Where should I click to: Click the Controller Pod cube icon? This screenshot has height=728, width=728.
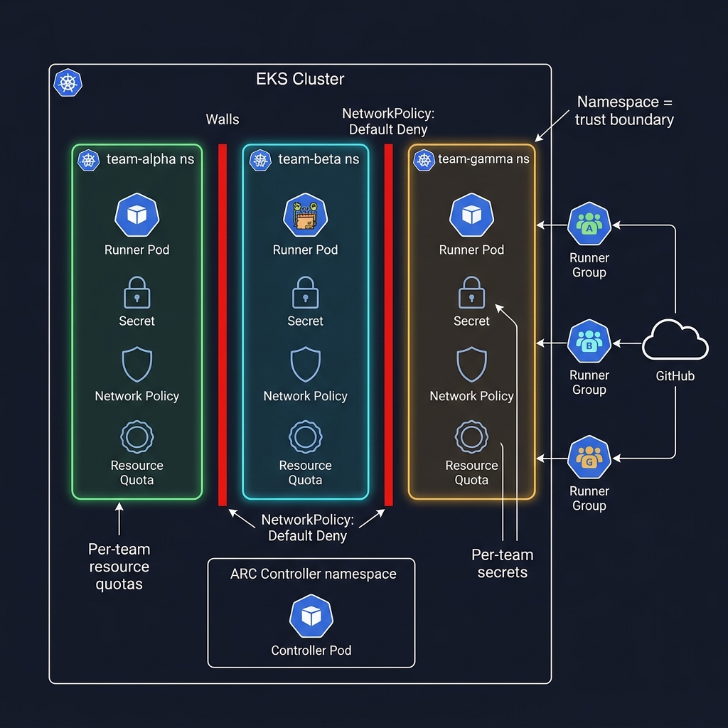tap(311, 616)
